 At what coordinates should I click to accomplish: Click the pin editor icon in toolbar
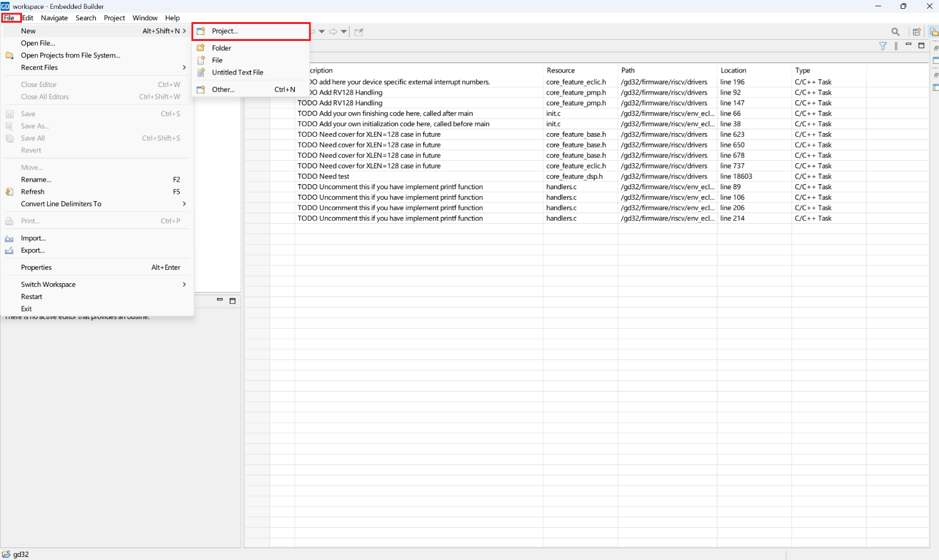click(x=358, y=32)
